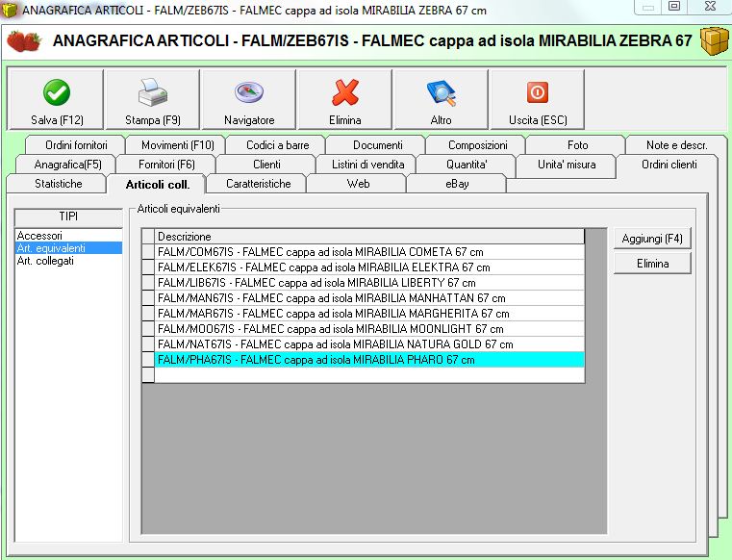
Task: Open the Documenti tab
Action: coord(378,145)
